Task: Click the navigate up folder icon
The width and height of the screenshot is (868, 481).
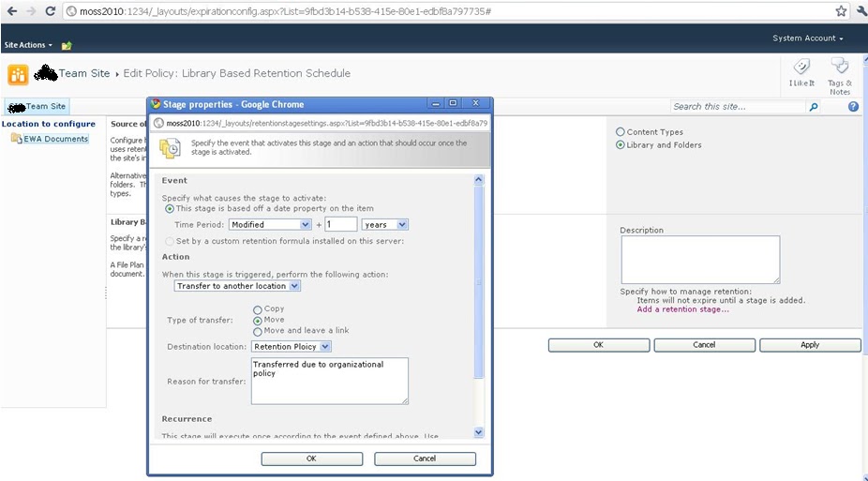Action: (67, 45)
